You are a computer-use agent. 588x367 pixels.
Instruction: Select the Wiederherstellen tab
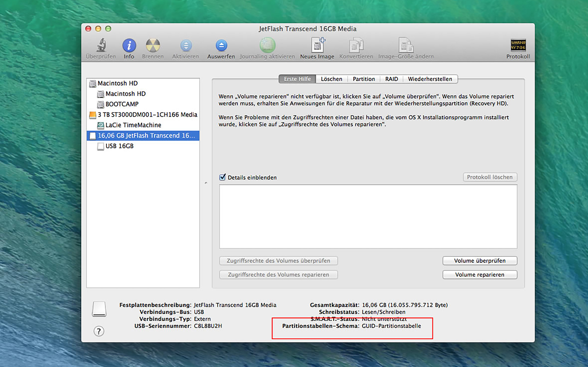[430, 79]
